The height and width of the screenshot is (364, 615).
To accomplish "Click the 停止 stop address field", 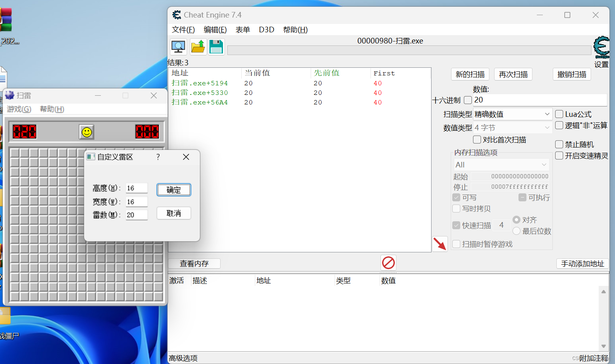I will 510,187.
